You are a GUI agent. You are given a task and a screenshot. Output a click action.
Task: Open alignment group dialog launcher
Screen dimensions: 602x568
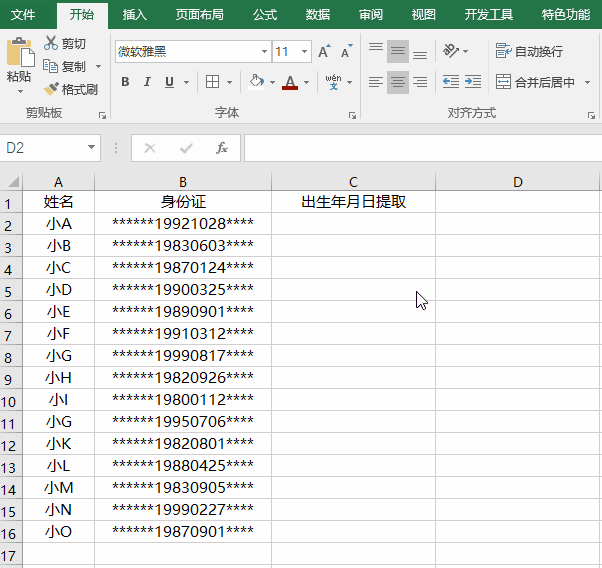click(591, 115)
